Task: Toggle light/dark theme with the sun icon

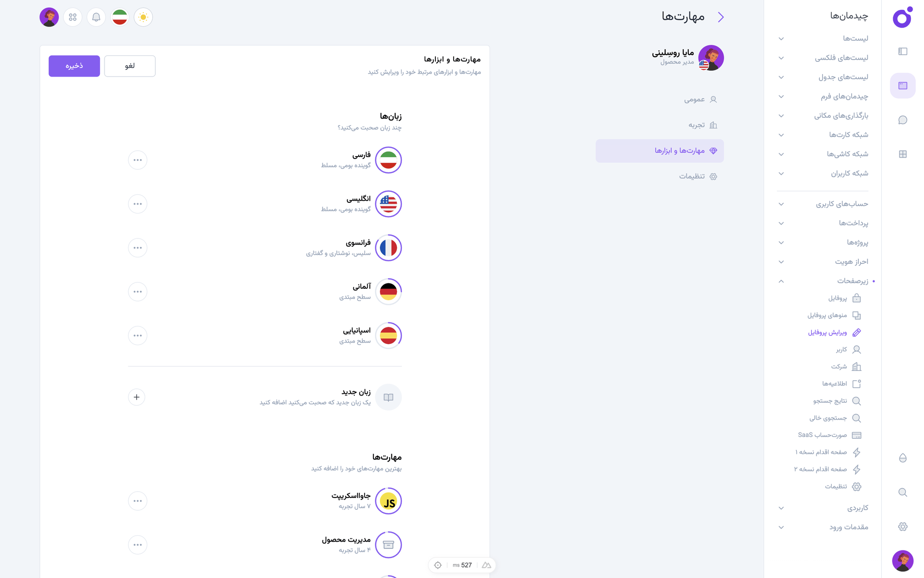Action: [x=143, y=17]
